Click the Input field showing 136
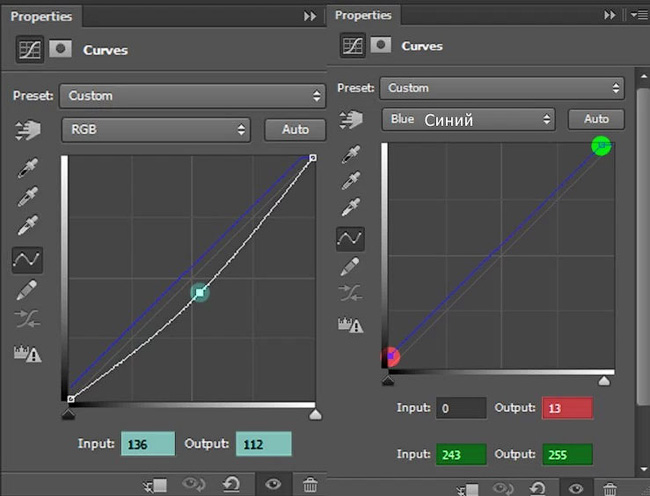The height and width of the screenshot is (496, 650). 148,444
